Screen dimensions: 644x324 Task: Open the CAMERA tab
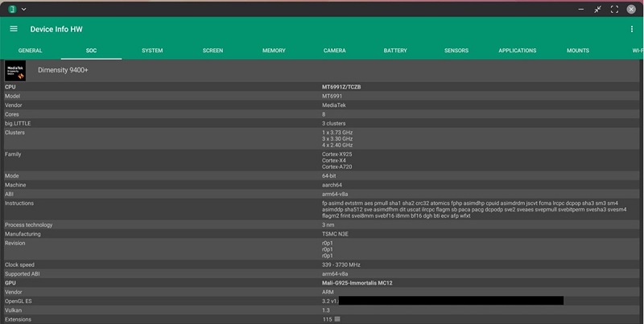pos(335,51)
